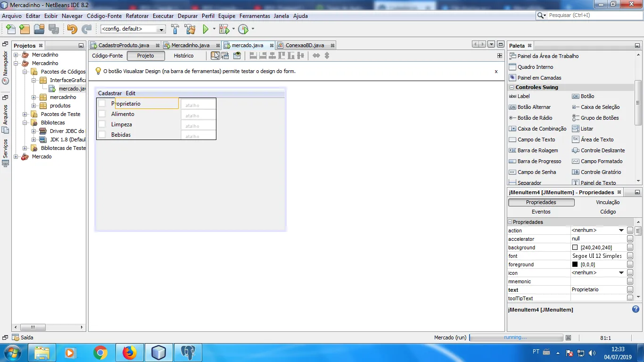Viewport: 644px width, 362px height.
Task: Collapse the Bibliotecas tree node
Action: pyautogui.click(x=25, y=123)
